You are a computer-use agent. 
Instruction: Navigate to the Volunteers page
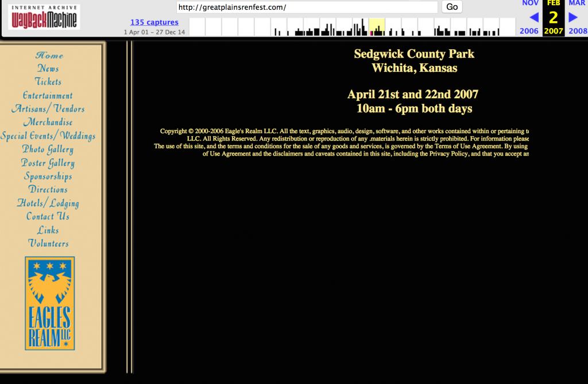point(48,243)
